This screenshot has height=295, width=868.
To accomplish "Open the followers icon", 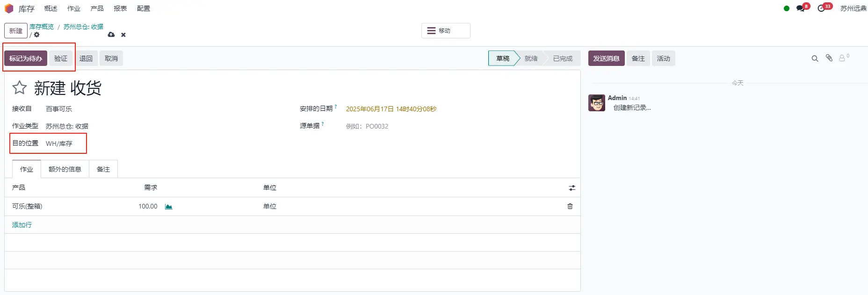I will (844, 58).
